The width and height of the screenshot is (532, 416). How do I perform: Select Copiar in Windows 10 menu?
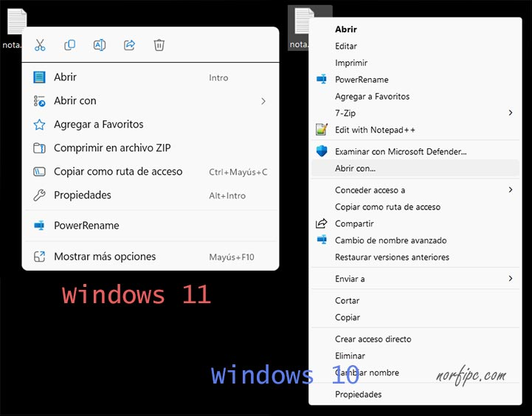[x=415, y=317]
